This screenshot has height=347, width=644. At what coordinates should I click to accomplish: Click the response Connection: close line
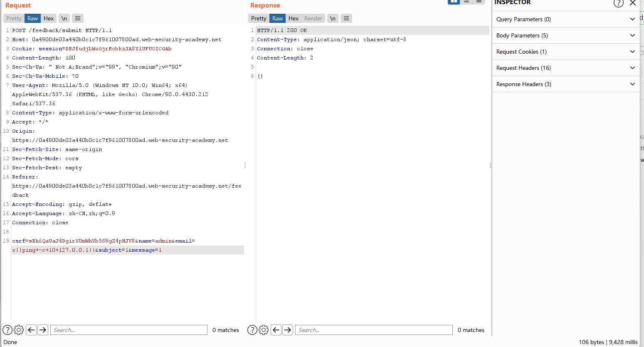pyautogui.click(x=285, y=49)
